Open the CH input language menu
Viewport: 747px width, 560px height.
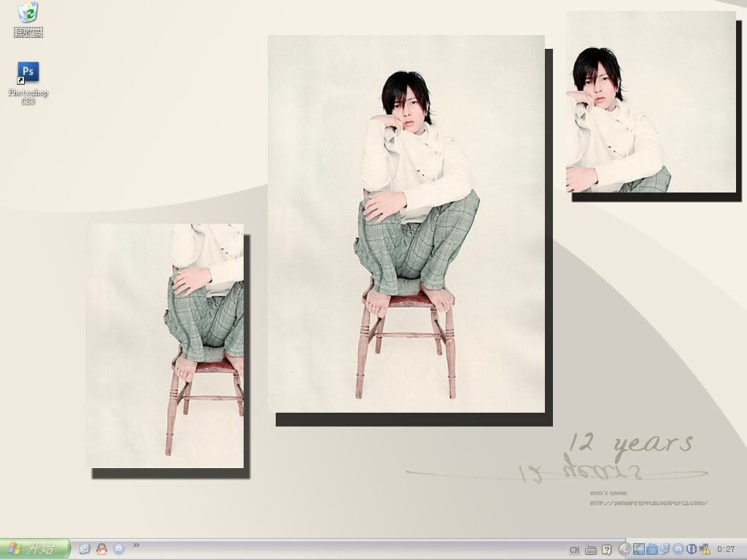574,550
